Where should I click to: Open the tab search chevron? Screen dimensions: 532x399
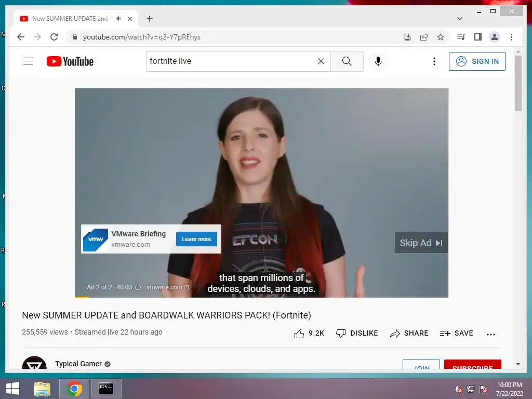tap(460, 19)
